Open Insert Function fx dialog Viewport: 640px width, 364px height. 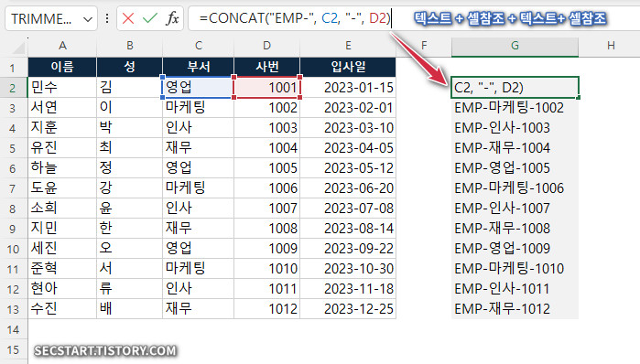(172, 18)
